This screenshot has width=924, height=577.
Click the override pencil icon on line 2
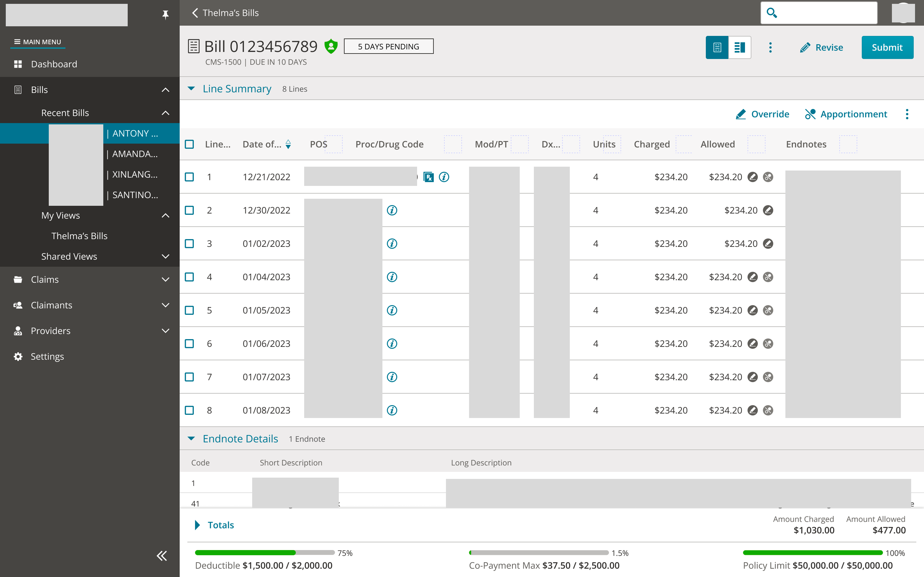point(768,210)
